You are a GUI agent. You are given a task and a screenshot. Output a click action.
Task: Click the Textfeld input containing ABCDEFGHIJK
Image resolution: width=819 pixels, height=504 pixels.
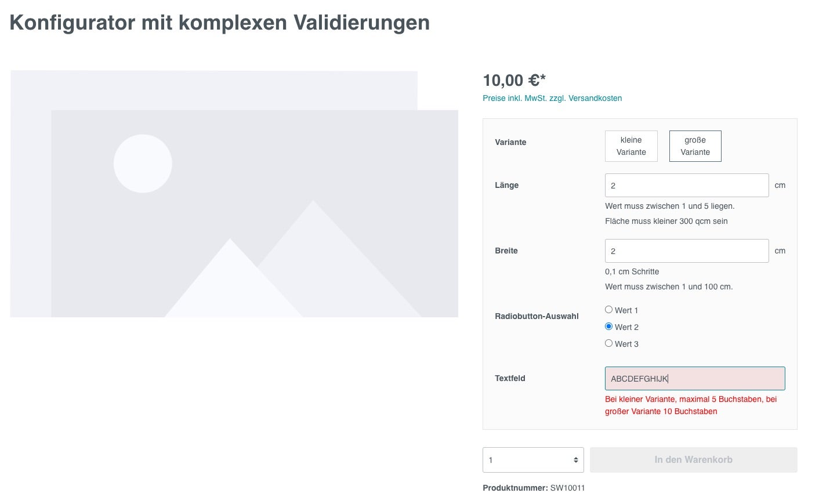(695, 379)
